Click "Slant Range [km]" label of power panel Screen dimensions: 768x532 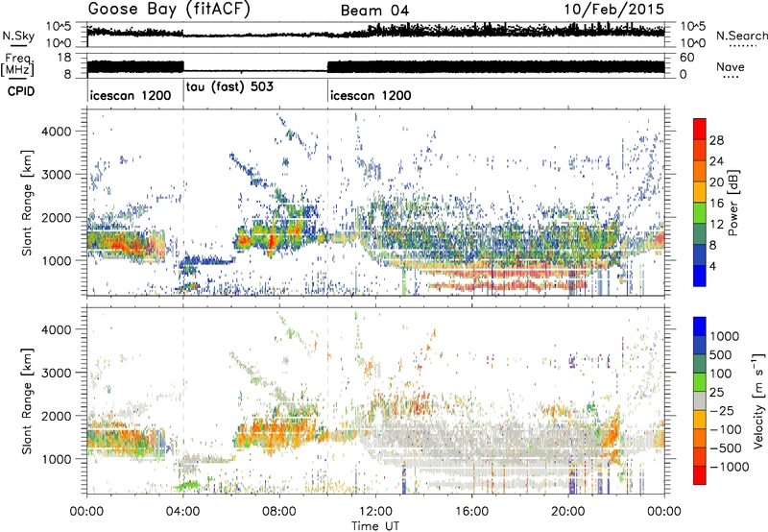(x=27, y=203)
